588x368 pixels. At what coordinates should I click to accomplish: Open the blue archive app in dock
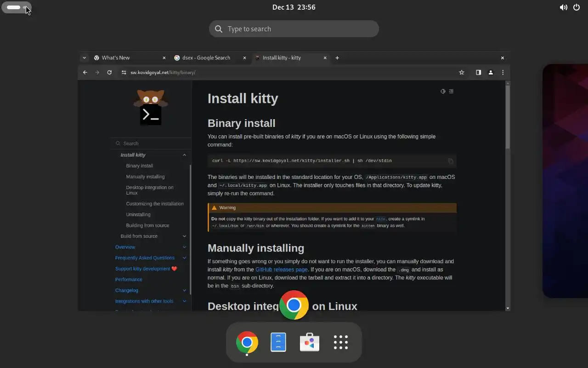[278, 342]
